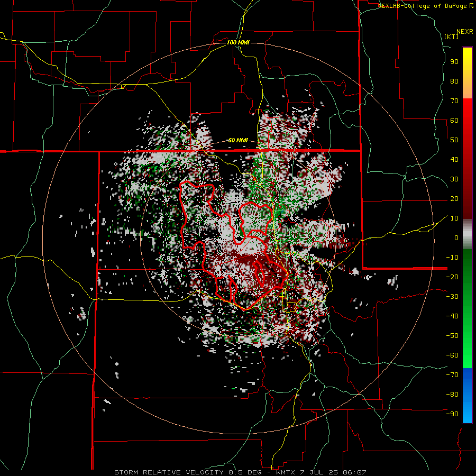Click the -30 value on velocity scale
The image size is (476, 476).
coord(452,297)
